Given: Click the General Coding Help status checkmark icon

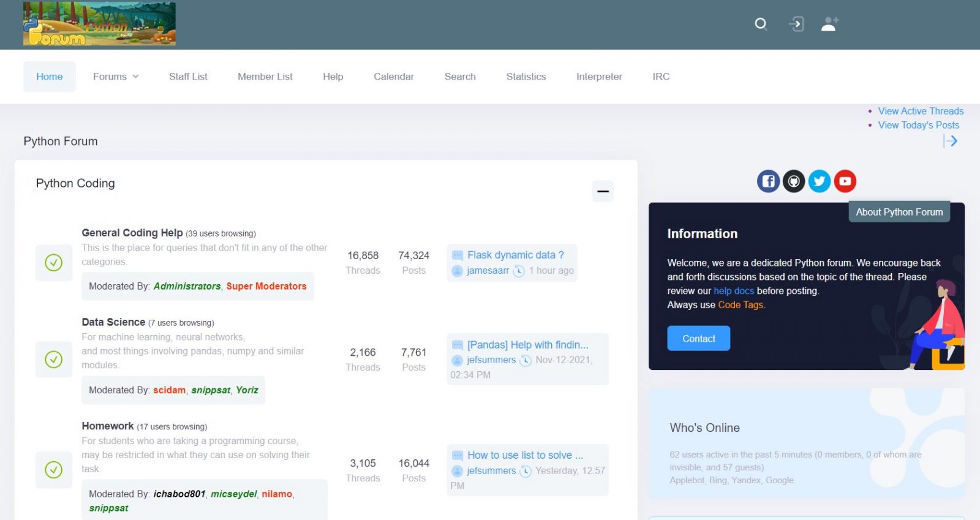Looking at the screenshot, I should (x=54, y=263).
